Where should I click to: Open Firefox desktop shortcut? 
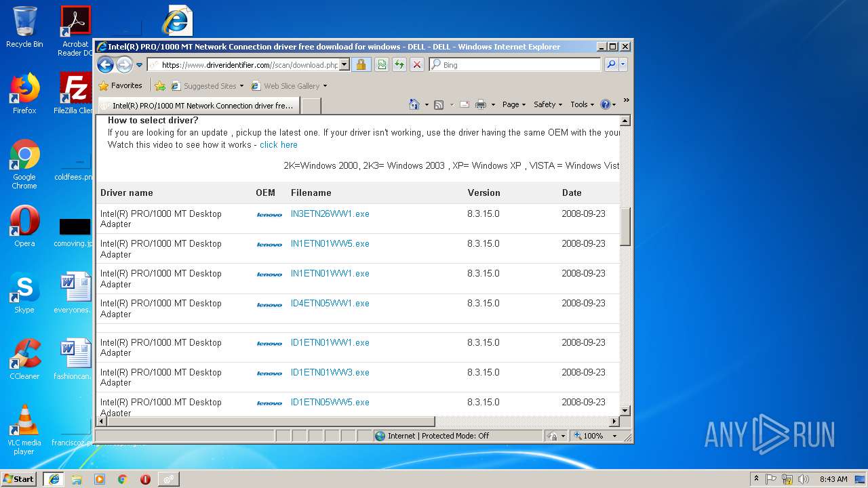[24, 94]
